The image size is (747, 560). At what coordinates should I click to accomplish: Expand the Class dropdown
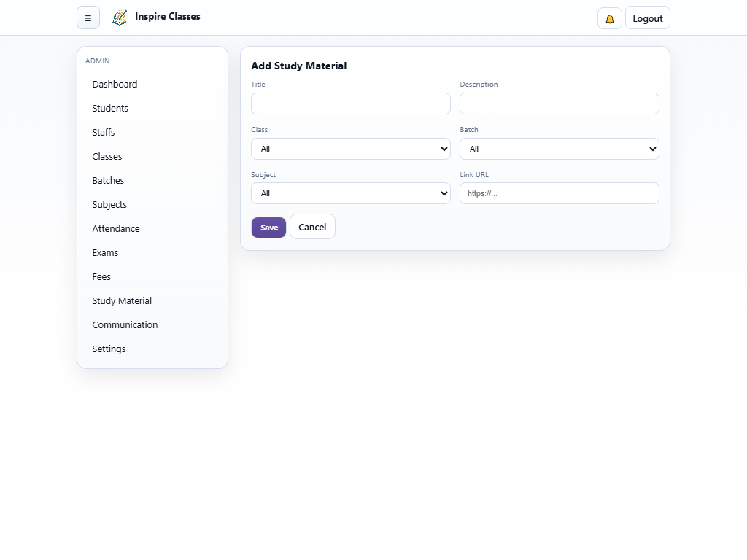(x=351, y=149)
